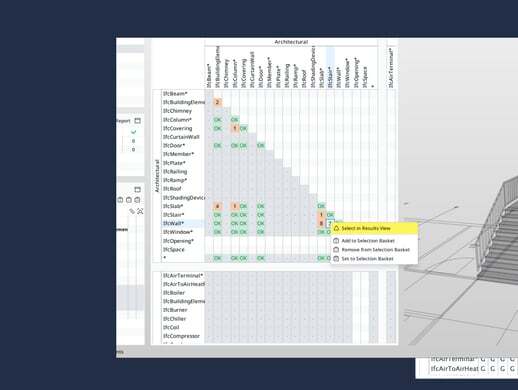
Task: Select the IfcChimney row label
Action: 177,111
